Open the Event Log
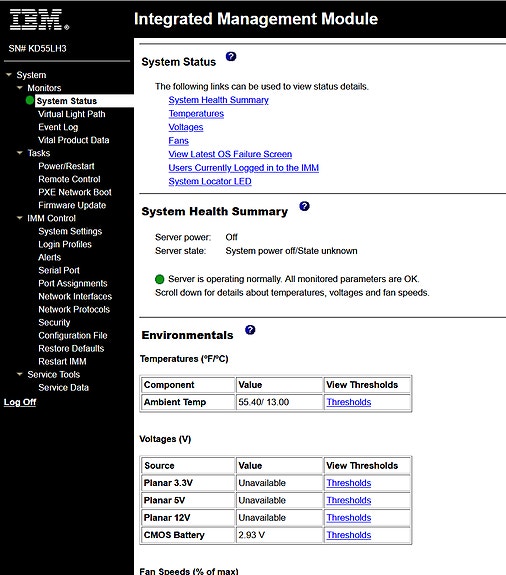 (x=58, y=127)
